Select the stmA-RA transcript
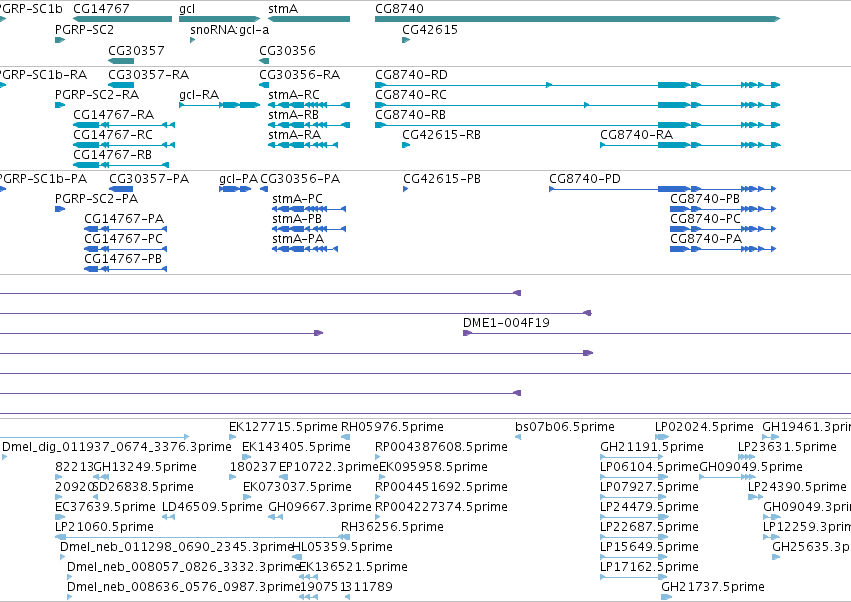This screenshot has height=602, width=851. (303, 145)
